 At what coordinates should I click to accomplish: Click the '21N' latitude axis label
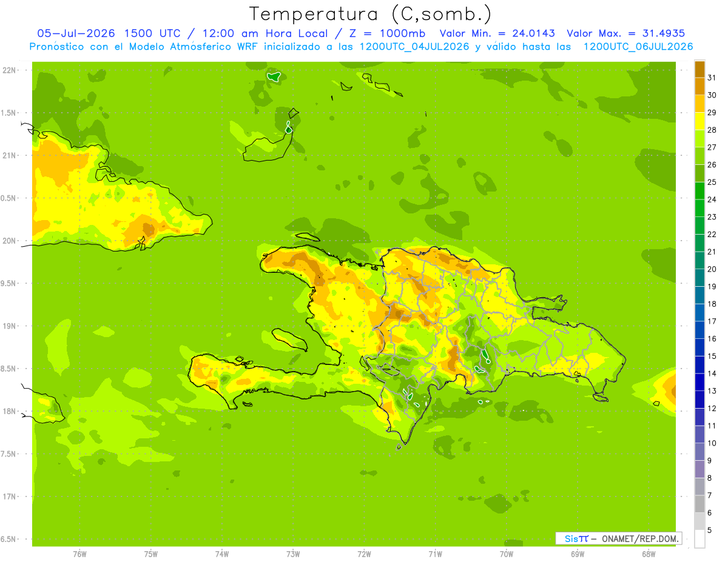(x=10, y=155)
